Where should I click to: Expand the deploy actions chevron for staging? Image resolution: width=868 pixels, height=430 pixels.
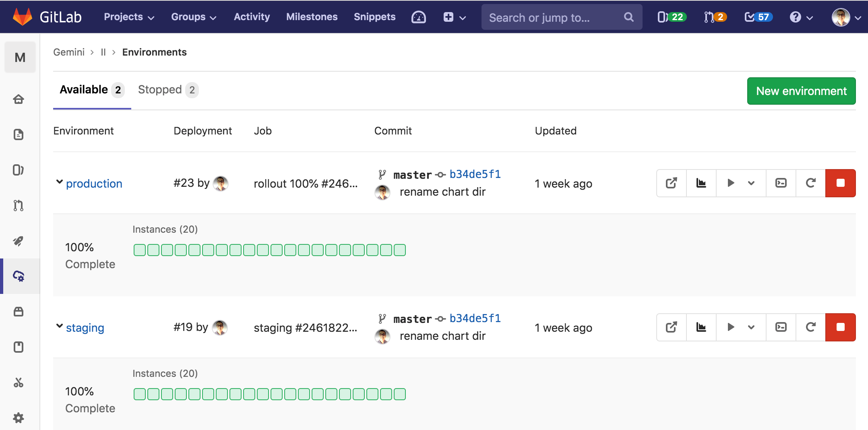751,327
